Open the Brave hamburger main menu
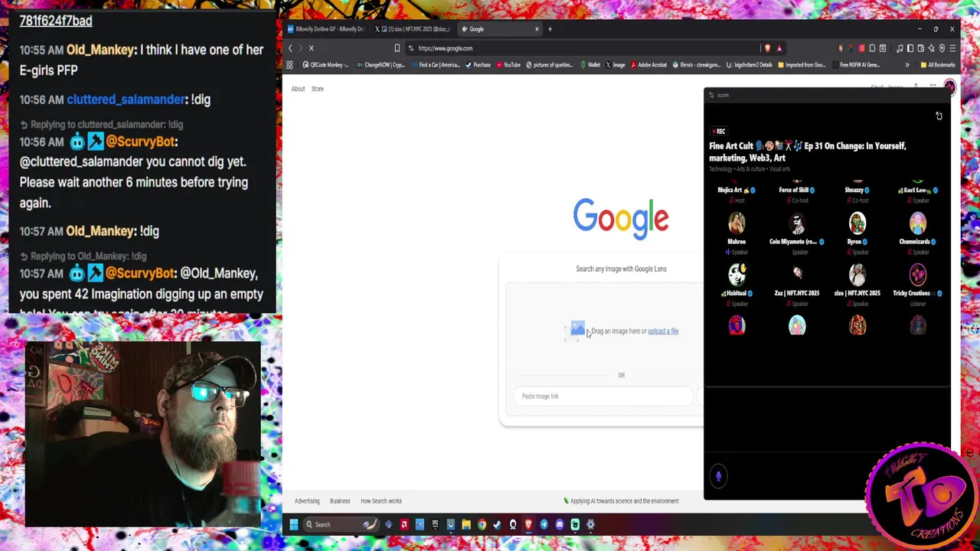This screenshot has width=980, height=551. tap(952, 48)
